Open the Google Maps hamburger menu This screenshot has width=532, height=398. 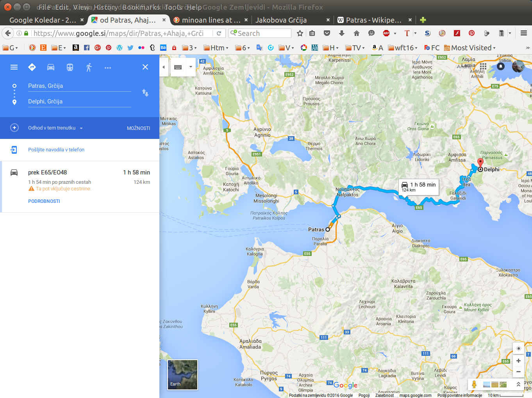pyautogui.click(x=14, y=67)
